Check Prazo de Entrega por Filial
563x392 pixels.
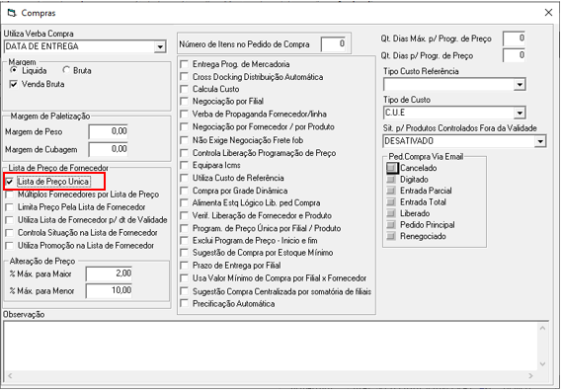pos(184,266)
